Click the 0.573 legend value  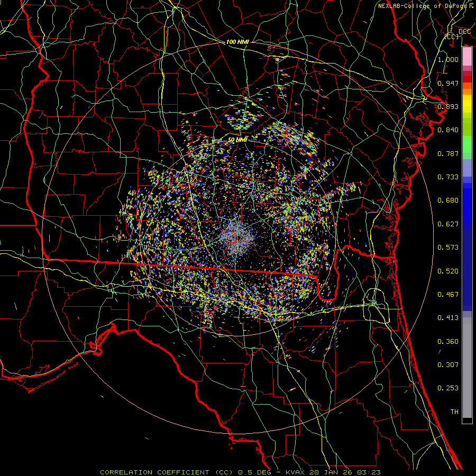[448, 248]
